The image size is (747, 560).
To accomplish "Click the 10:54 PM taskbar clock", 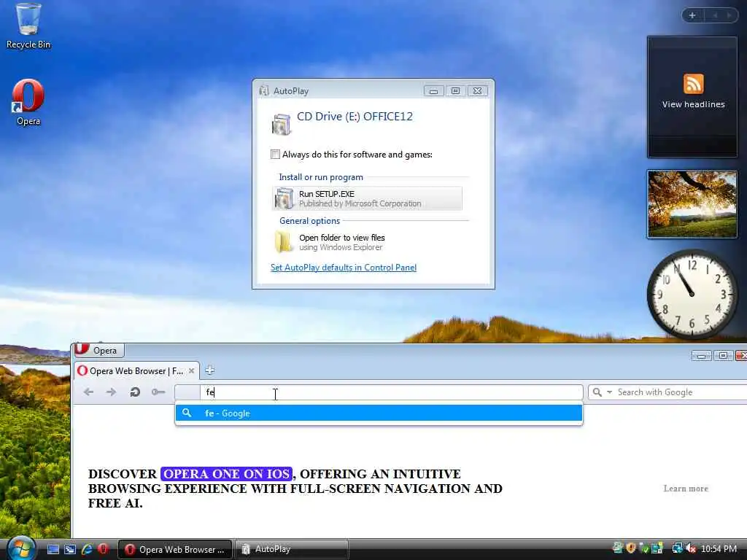I will point(719,549).
